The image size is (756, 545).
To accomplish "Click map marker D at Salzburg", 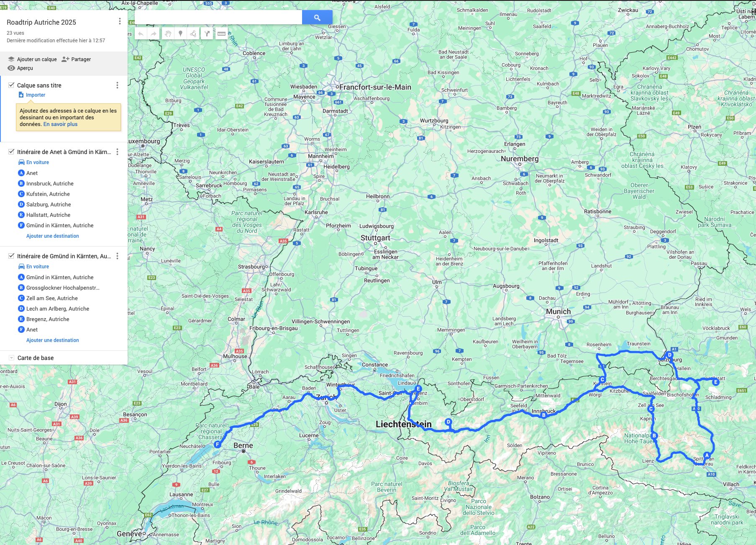I will [x=669, y=355].
